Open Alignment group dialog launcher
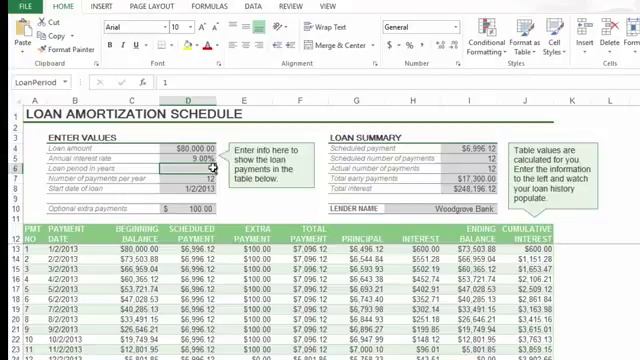The height and width of the screenshot is (360, 640). point(375,64)
